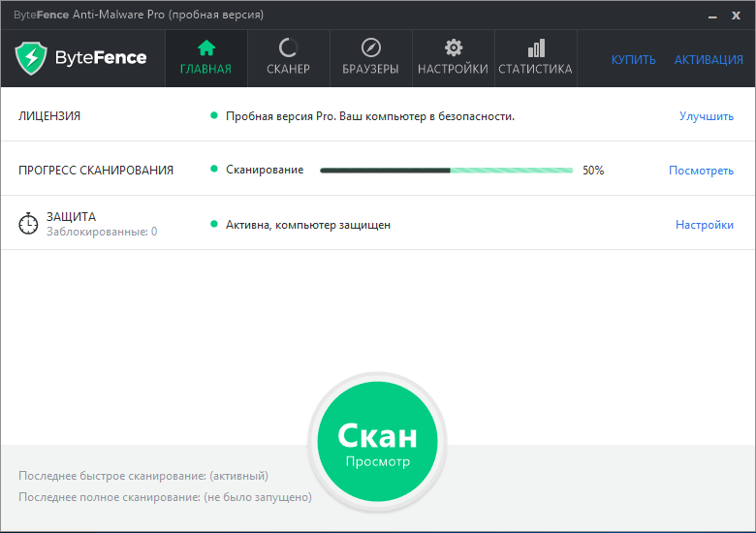Screen dimensions: 756x533
Task: Click the green status dot beside Сканирование
Action: point(214,170)
